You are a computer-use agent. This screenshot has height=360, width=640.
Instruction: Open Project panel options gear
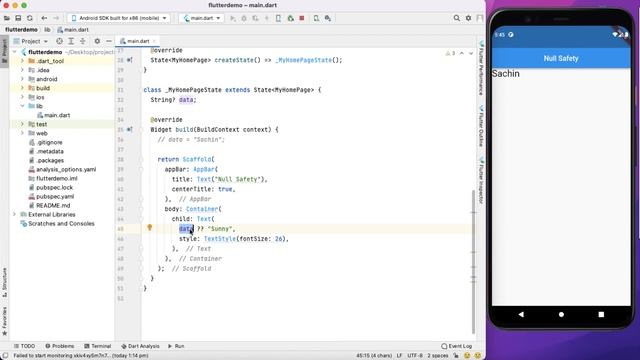point(97,41)
